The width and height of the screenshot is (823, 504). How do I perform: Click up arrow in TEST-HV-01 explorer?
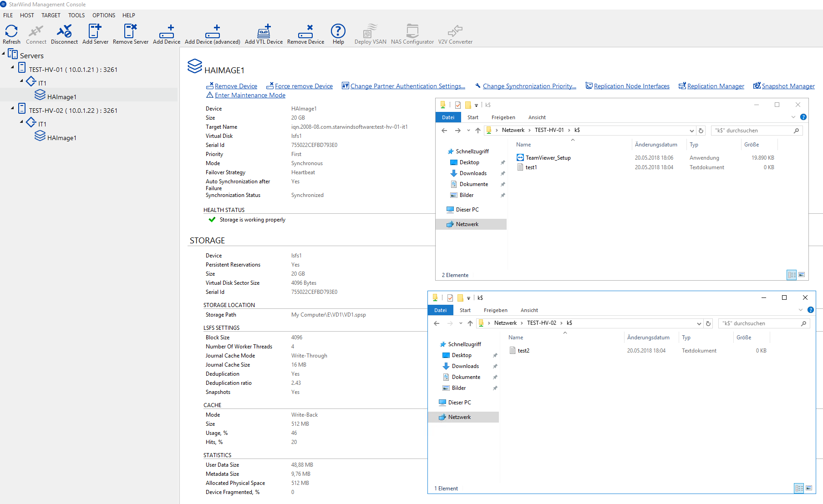[478, 131]
